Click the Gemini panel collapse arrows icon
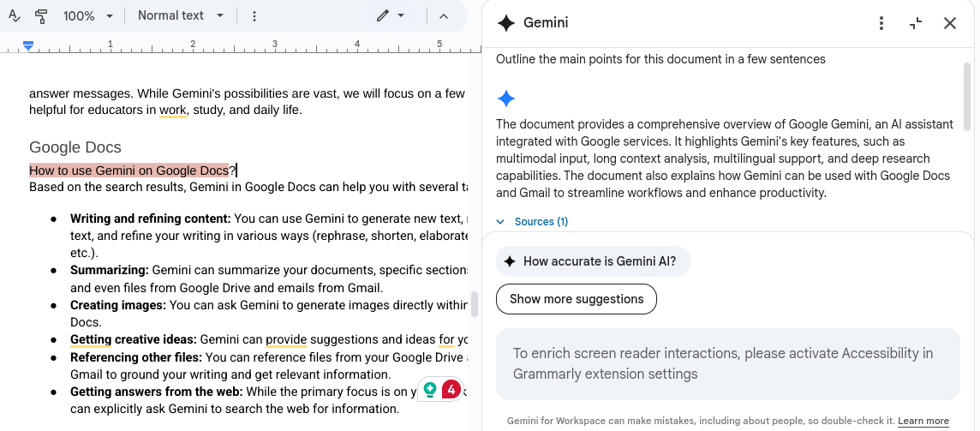Viewport: 980px width, 431px height. coord(916,23)
